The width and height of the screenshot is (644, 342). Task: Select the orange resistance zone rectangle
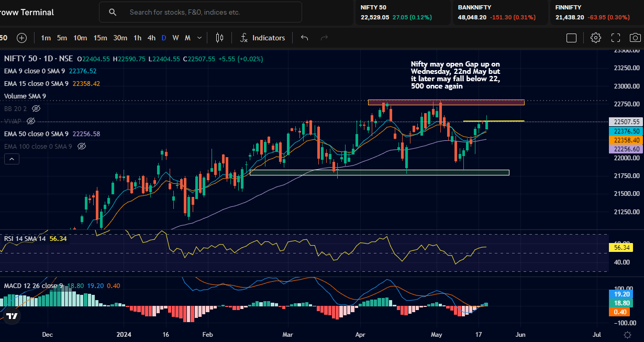pos(446,102)
